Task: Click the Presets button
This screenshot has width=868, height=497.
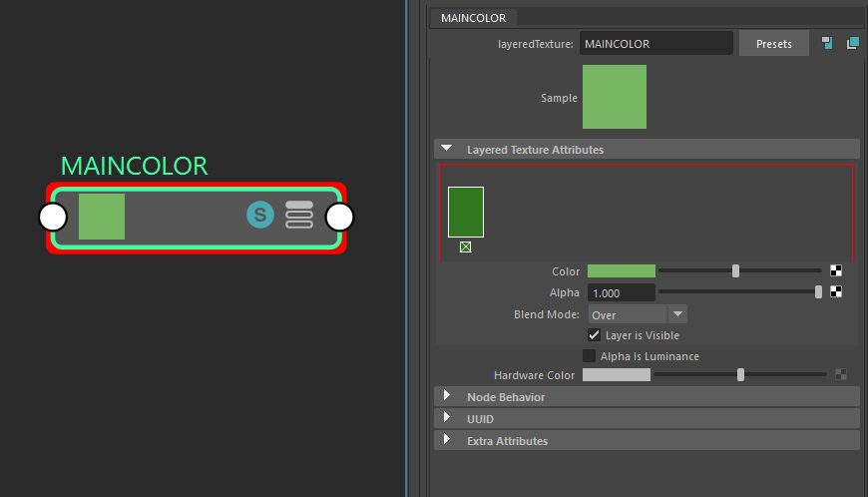Action: point(774,44)
